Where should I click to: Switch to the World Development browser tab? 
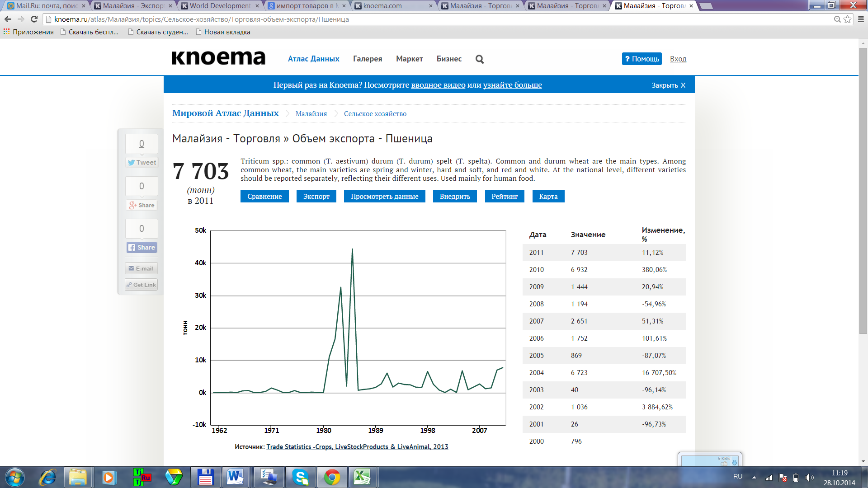[220, 6]
